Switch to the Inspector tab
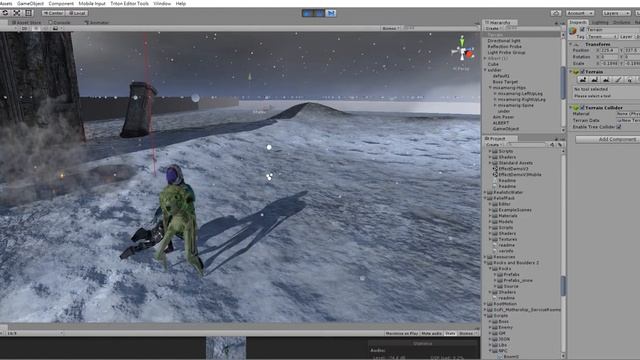This screenshot has height=360, width=640. [578, 22]
